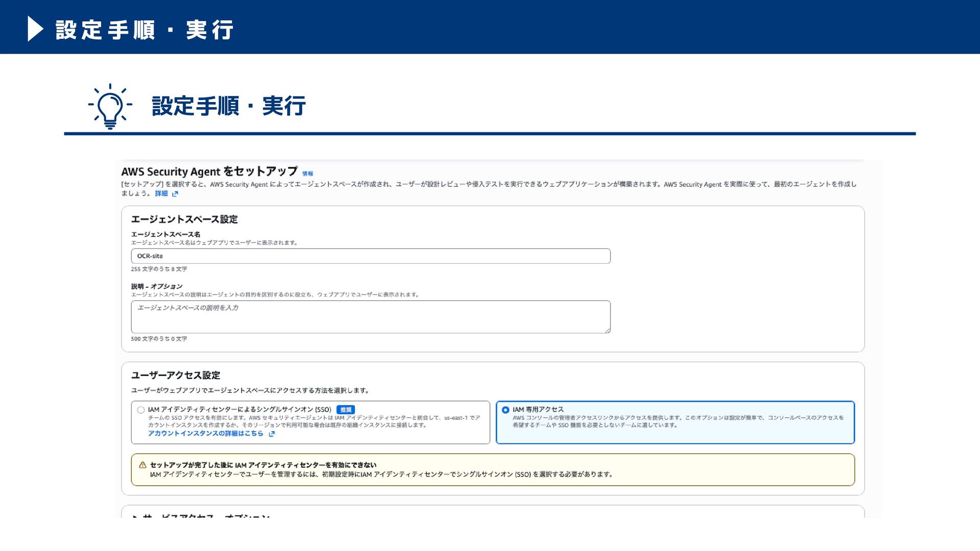
Task: Select the IAM 専用アクセス radio option
Action: point(505,410)
